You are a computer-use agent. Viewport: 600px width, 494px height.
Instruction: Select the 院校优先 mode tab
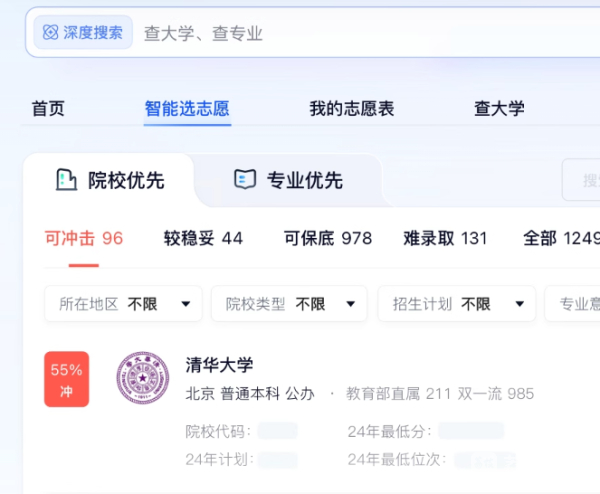click(109, 180)
